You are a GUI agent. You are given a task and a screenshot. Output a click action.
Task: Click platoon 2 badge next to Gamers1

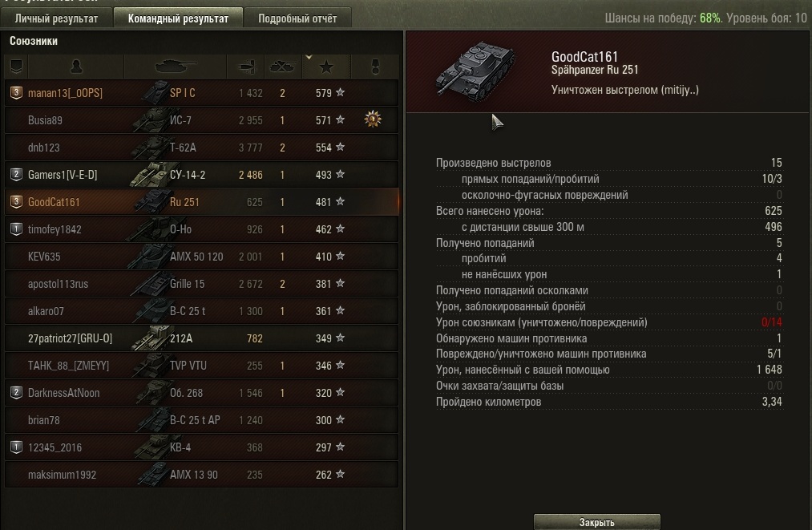click(16, 175)
